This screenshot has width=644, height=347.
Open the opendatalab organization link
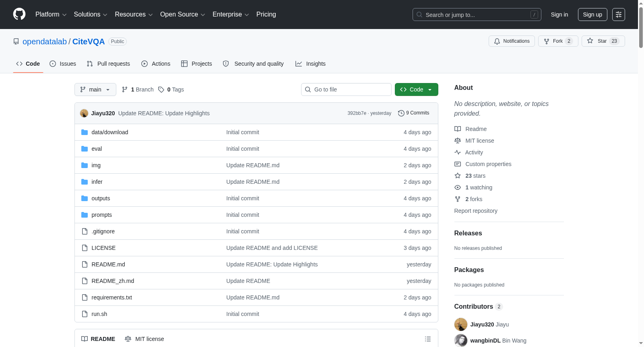(45, 42)
